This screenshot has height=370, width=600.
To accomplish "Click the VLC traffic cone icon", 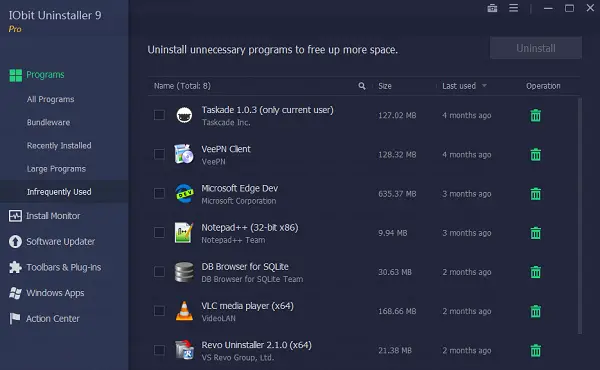I will point(184,311).
